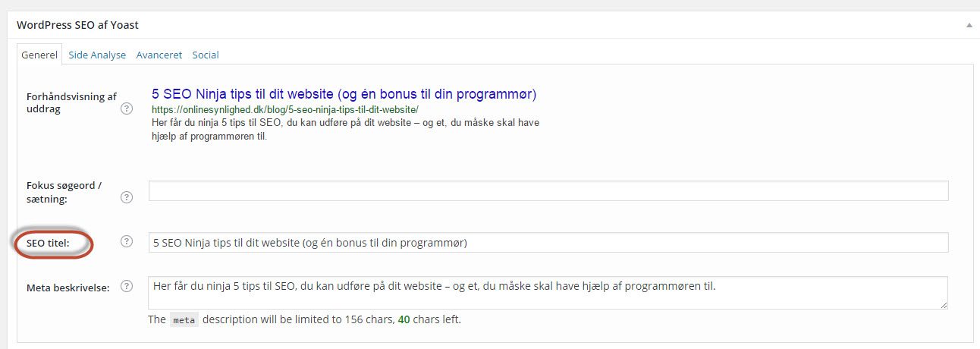Image resolution: width=980 pixels, height=349 pixels.
Task: Open the Avanceret tab
Action: 159,55
